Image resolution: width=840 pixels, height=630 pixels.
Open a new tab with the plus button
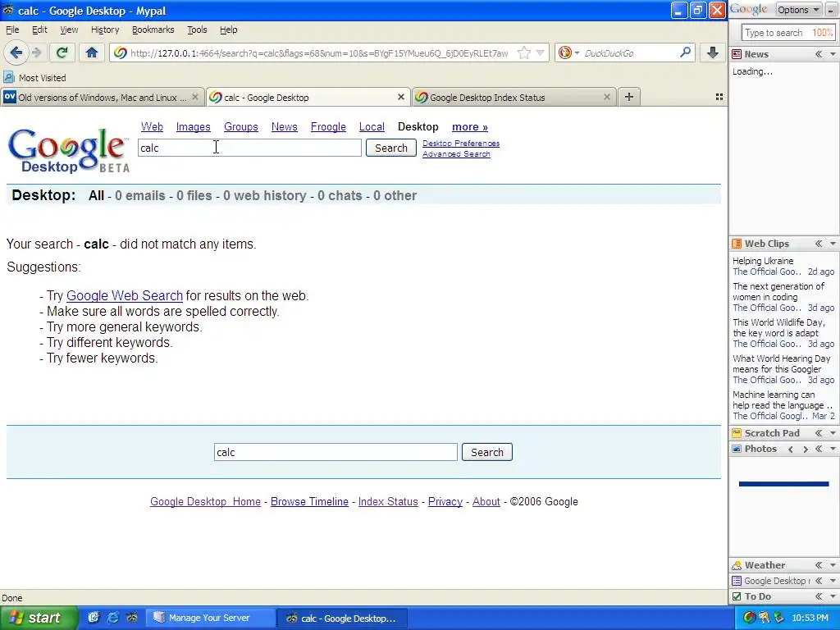point(629,97)
